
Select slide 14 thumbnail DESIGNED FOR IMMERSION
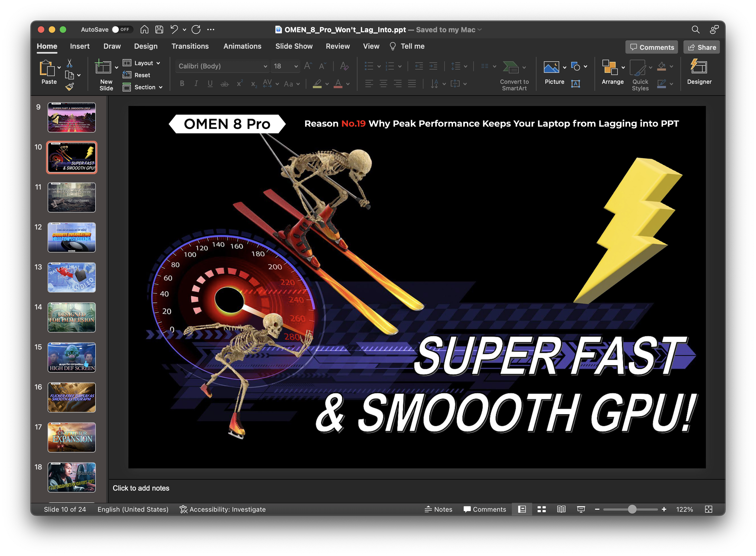[x=71, y=317]
